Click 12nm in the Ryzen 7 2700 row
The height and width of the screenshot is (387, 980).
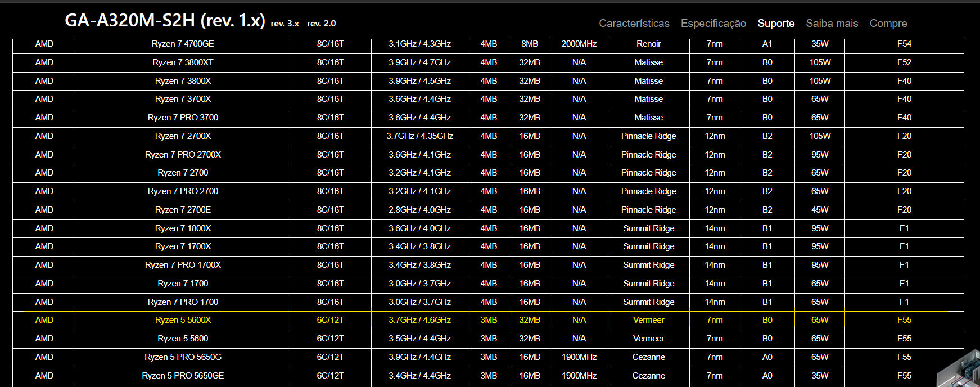tap(715, 173)
